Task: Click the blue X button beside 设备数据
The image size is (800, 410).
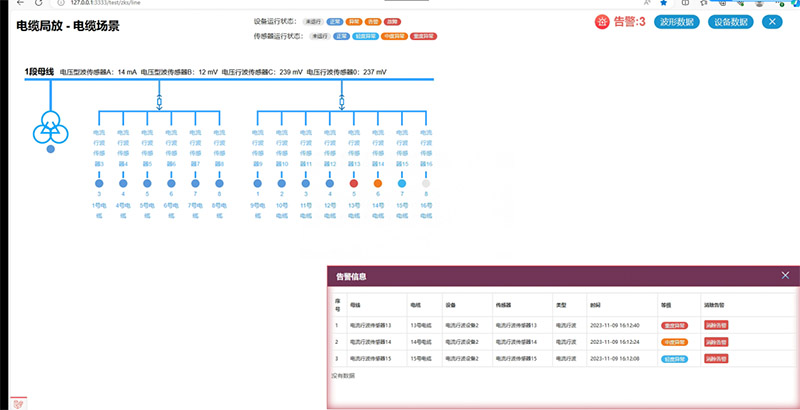Action: [x=772, y=22]
